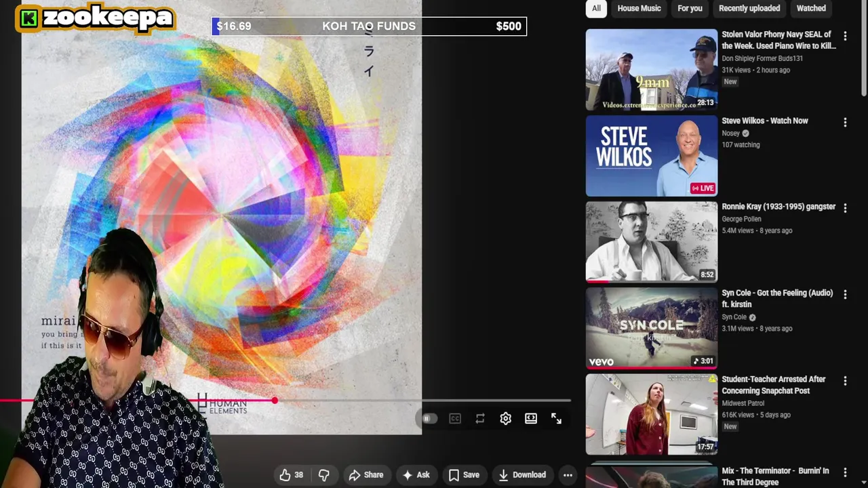Image resolution: width=868 pixels, height=488 pixels.
Task: Click the green Kick logo icon
Action: point(28,18)
